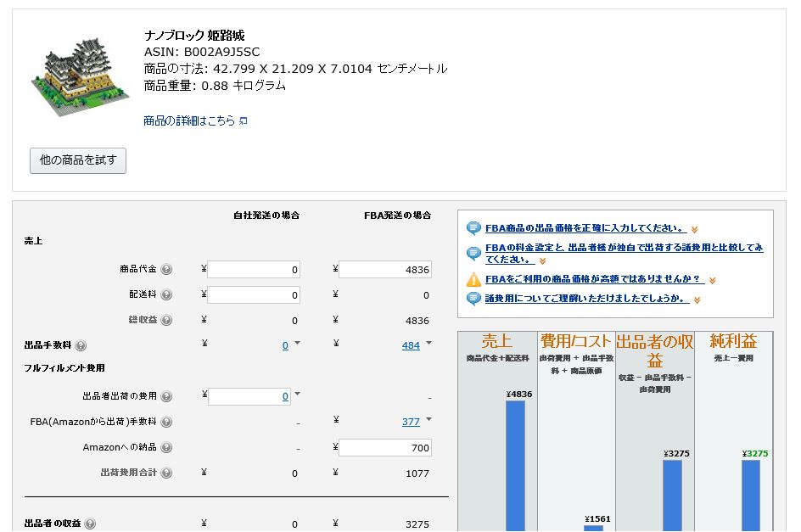Click speech bubble icon for FBA商品の出品価格 tip

coord(473,228)
